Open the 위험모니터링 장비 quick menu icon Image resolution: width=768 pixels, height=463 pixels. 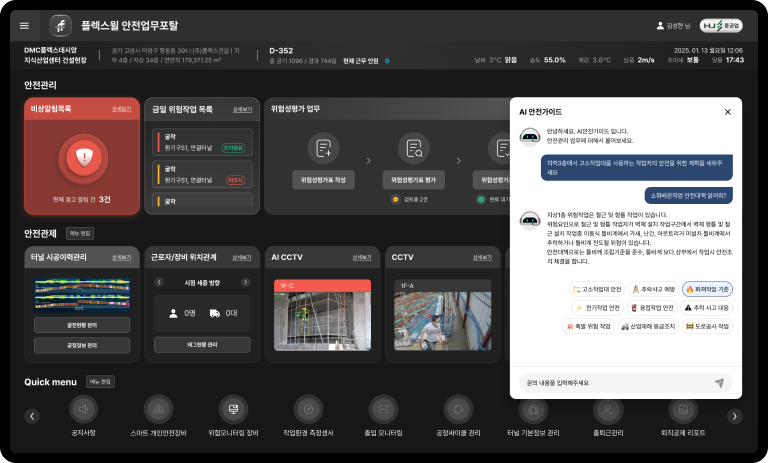coord(234,409)
